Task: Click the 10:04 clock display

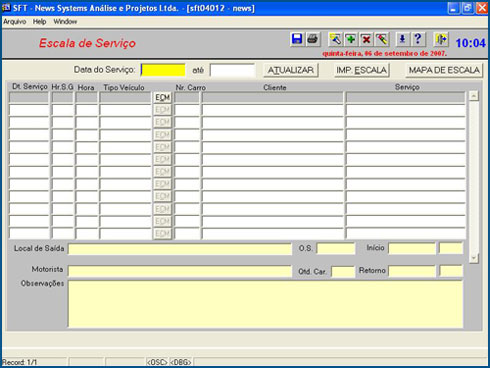Action: click(470, 43)
